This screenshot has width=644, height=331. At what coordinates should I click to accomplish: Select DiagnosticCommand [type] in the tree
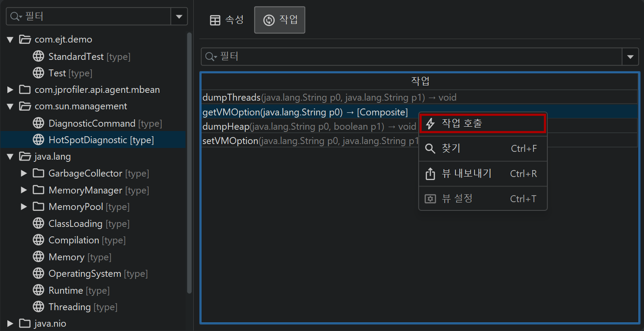(x=105, y=123)
